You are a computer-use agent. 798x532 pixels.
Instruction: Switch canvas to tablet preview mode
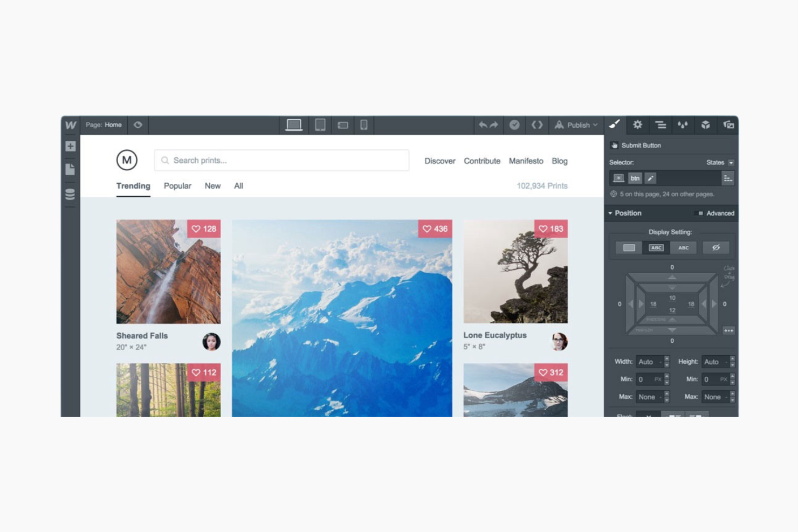(x=319, y=125)
